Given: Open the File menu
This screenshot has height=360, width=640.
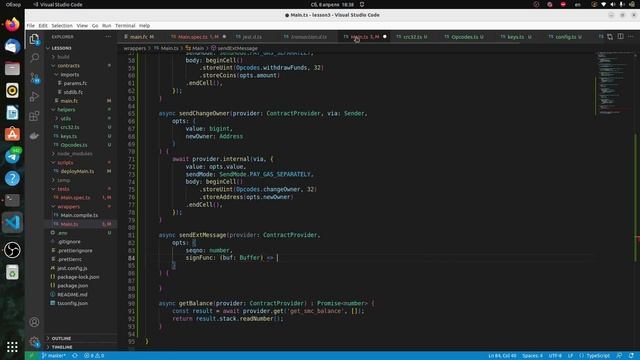Looking at the screenshot, I should [31, 25].
